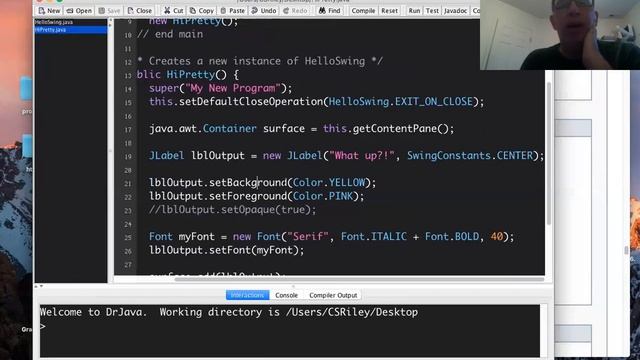640x360 pixels.
Task: Click "SwingConstants.CENTER" in line 19
Action: tap(470, 156)
